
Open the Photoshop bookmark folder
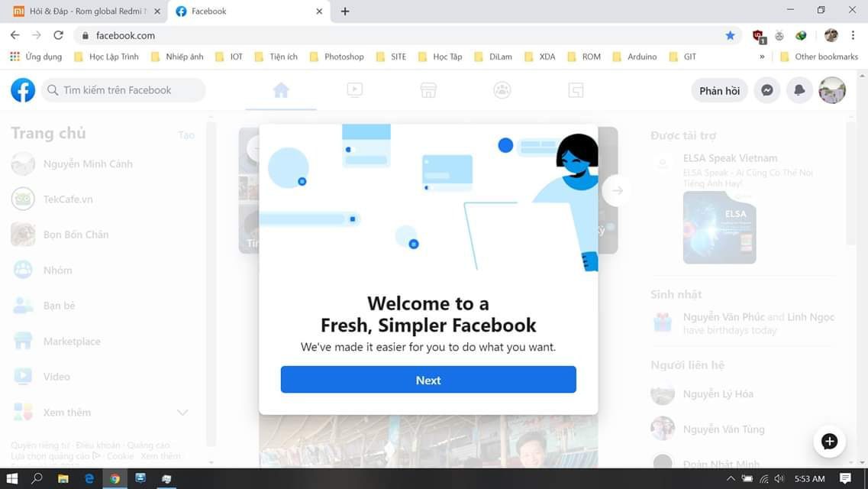[337, 57]
